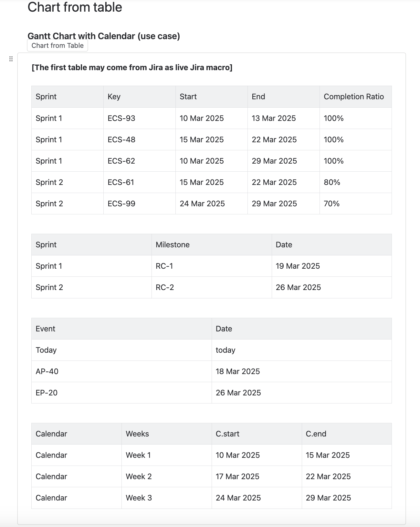Click the ECS-61 key cell
The height and width of the screenshot is (527, 420).
[x=121, y=182]
